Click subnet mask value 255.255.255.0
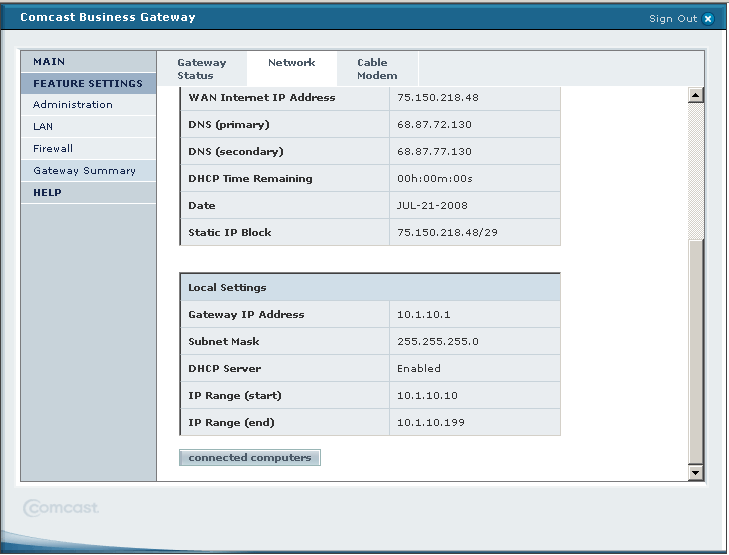729x555 pixels. click(437, 342)
